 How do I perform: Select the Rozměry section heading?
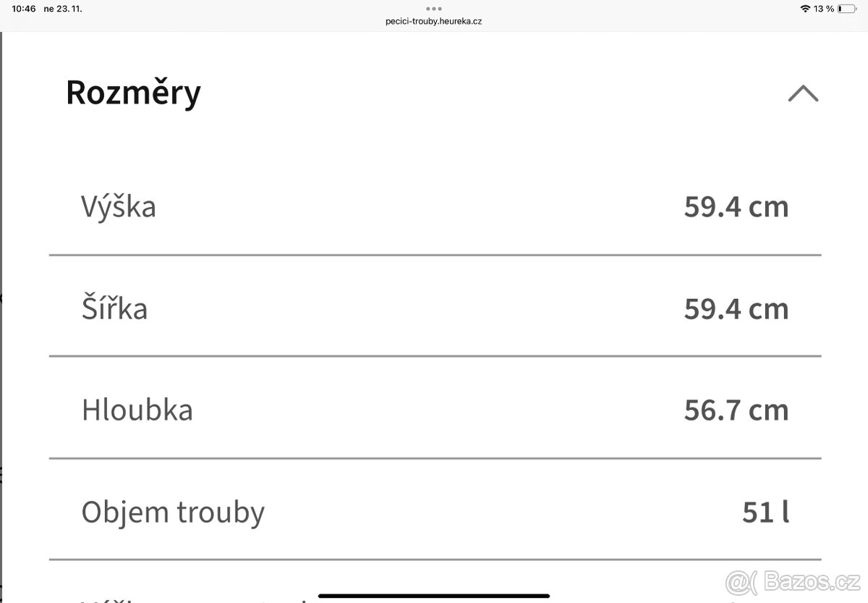(133, 93)
